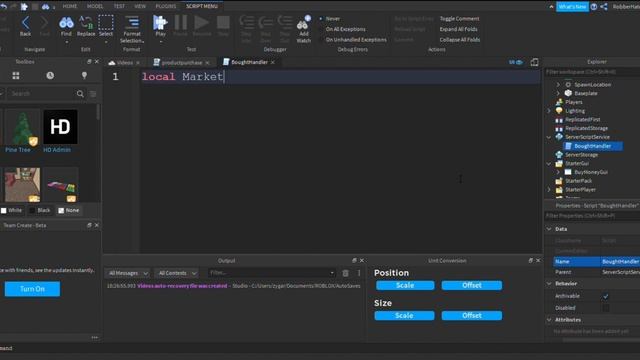This screenshot has height=360, width=640.
Task: Undock the Output panel
Action: click(354, 260)
